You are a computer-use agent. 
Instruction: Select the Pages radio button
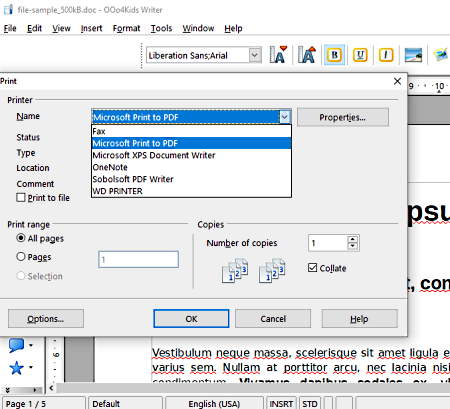click(21, 257)
